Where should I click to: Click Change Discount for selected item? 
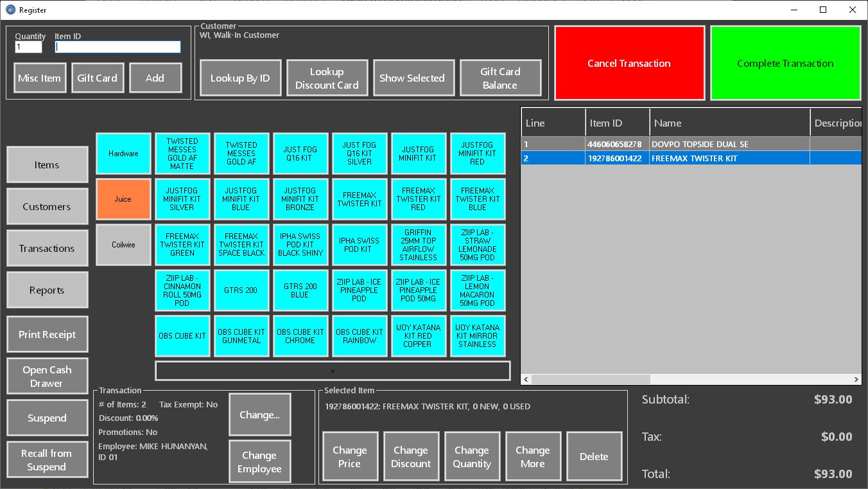click(411, 457)
